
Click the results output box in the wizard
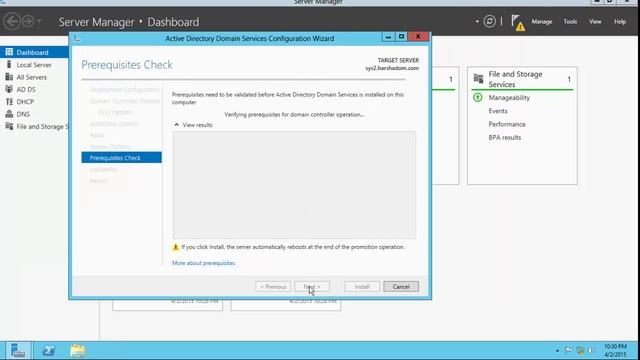(x=294, y=185)
